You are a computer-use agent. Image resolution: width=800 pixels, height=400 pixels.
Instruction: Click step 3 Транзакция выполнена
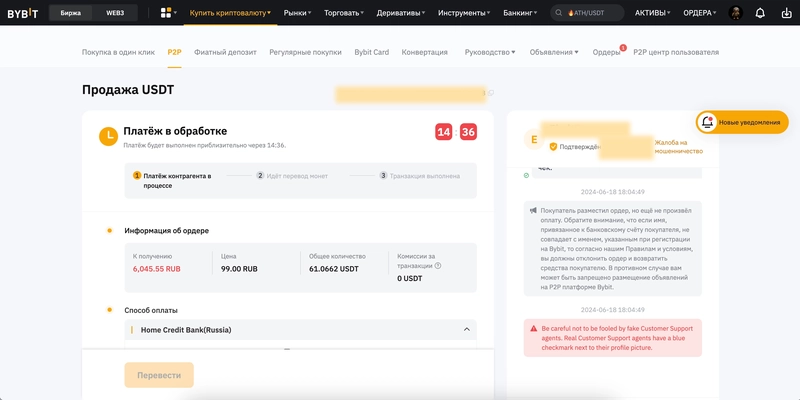pyautogui.click(x=419, y=176)
